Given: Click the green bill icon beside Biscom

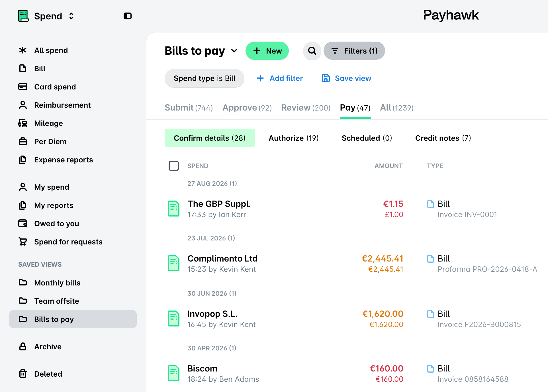Looking at the screenshot, I should point(174,373).
